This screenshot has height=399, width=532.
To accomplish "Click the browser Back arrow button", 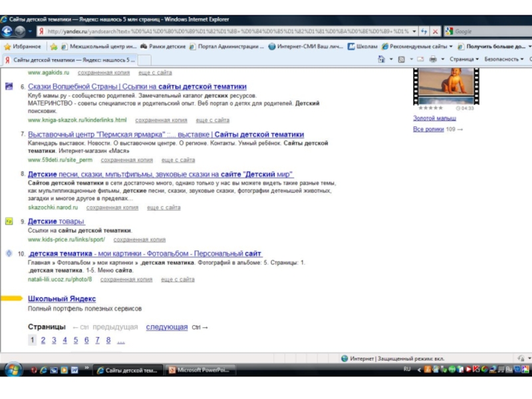I will (9, 31).
